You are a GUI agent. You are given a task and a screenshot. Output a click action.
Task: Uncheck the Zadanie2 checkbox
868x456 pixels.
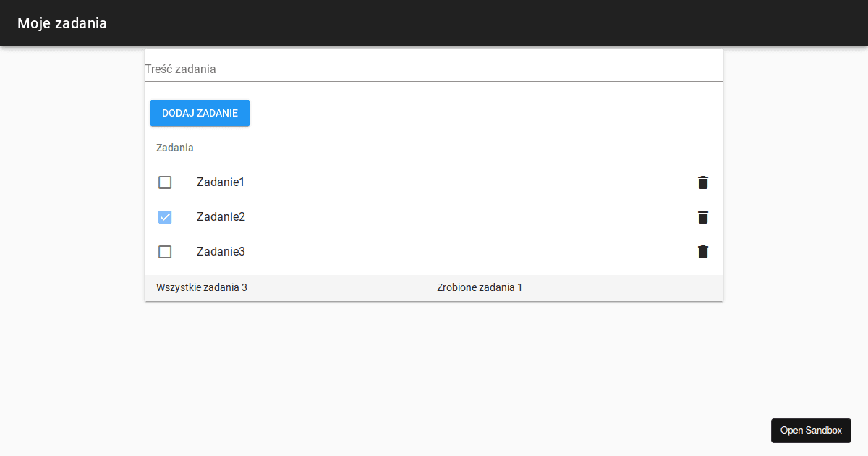click(x=165, y=216)
